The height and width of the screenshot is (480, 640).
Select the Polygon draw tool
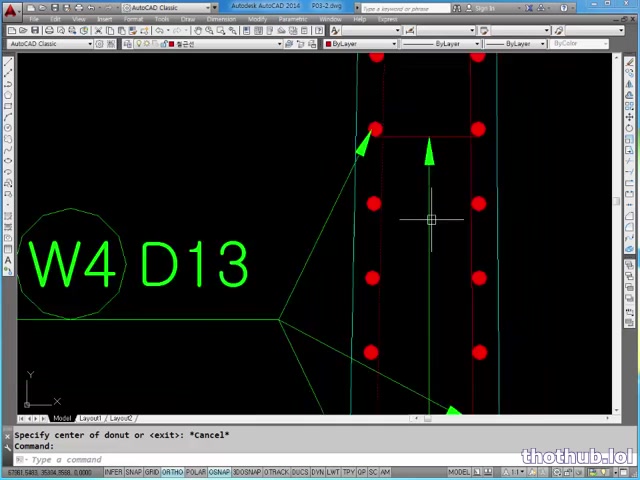click(8, 95)
